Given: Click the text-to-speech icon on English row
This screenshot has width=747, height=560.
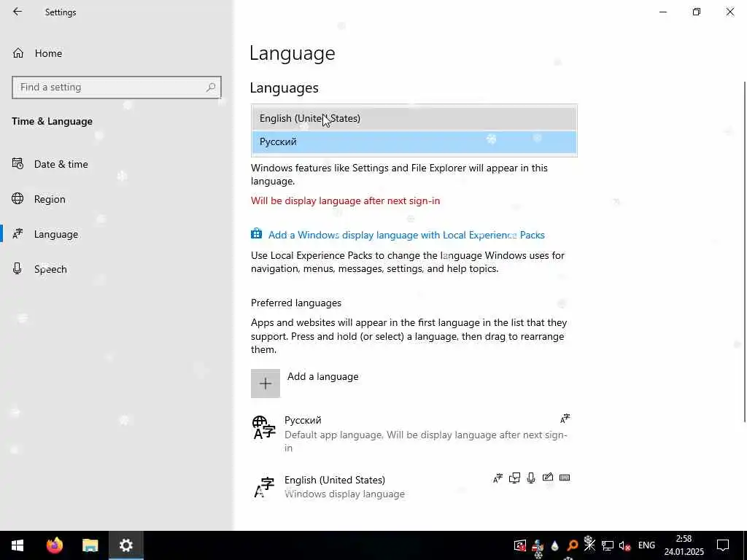Looking at the screenshot, I should tap(514, 478).
